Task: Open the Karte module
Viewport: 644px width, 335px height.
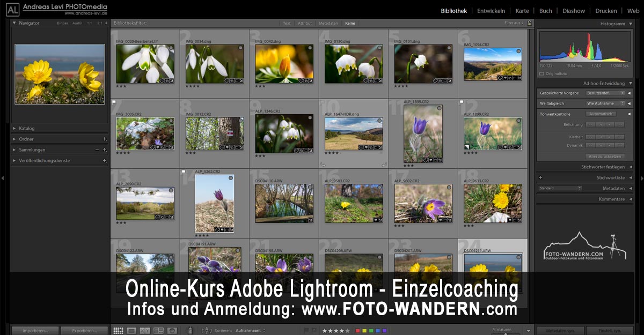Action: pos(522,11)
